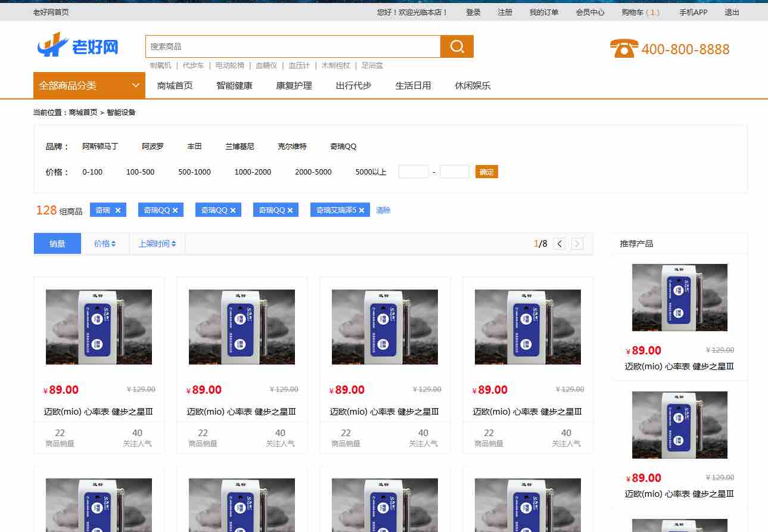The height and width of the screenshot is (532, 768).
Task: Sort products by 上架时间
Action: click(x=157, y=244)
